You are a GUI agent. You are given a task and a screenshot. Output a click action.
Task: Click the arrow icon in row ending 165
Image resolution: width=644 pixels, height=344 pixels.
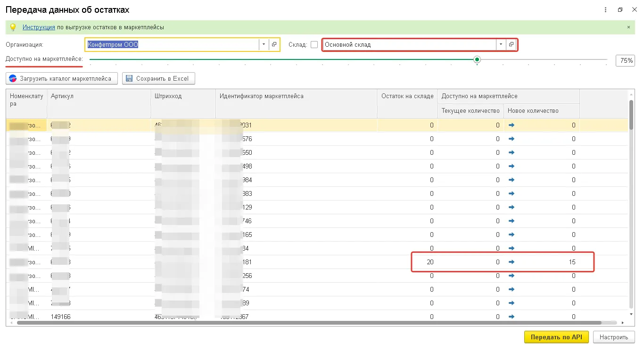click(x=512, y=235)
